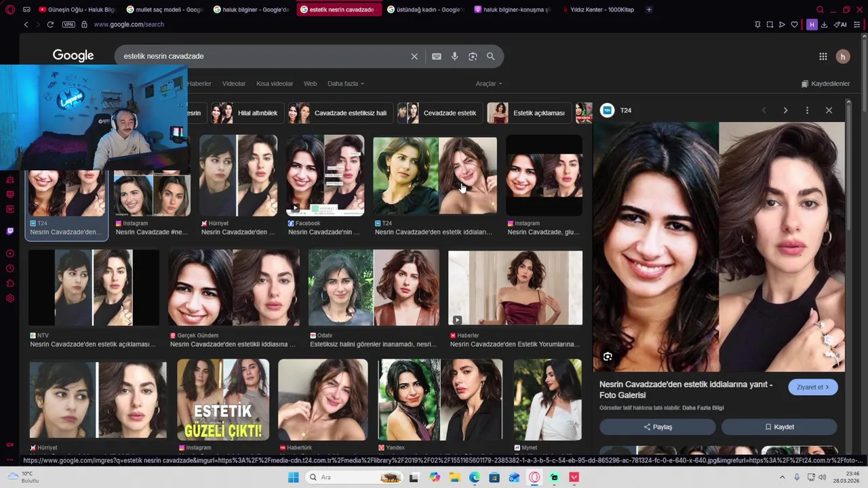Viewport: 868px width, 488px height.
Task: Switch to Güneşin Oğlu YouTube tab
Action: coord(77,9)
